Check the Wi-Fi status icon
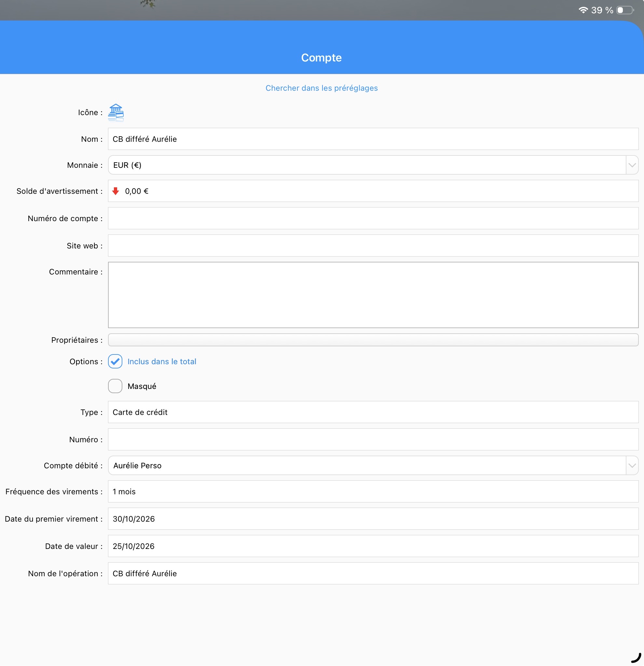 click(583, 10)
